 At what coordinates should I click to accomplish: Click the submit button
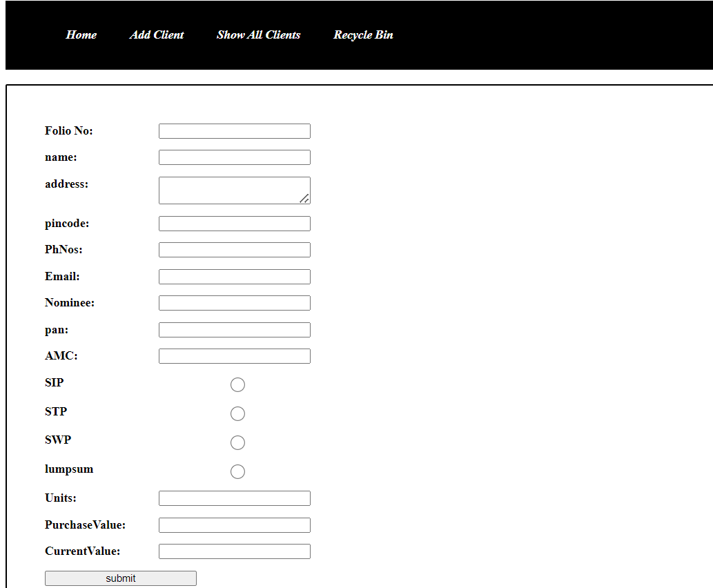121,578
